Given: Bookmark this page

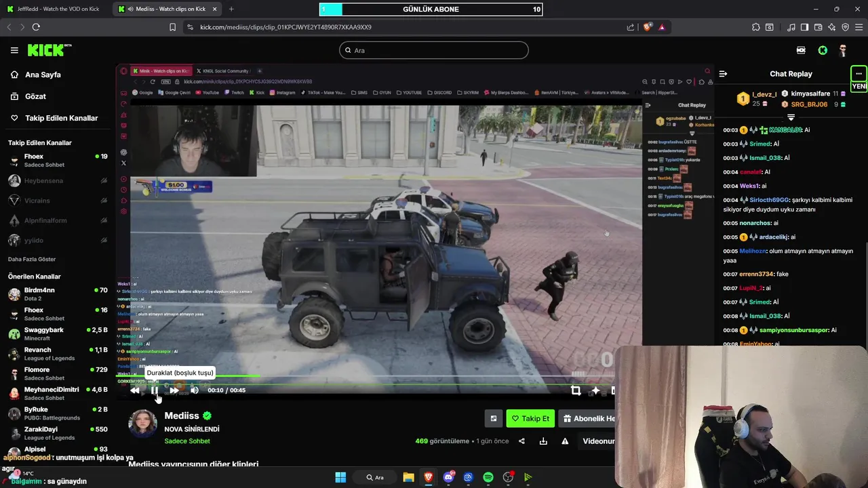Looking at the screenshot, I should pos(172,27).
